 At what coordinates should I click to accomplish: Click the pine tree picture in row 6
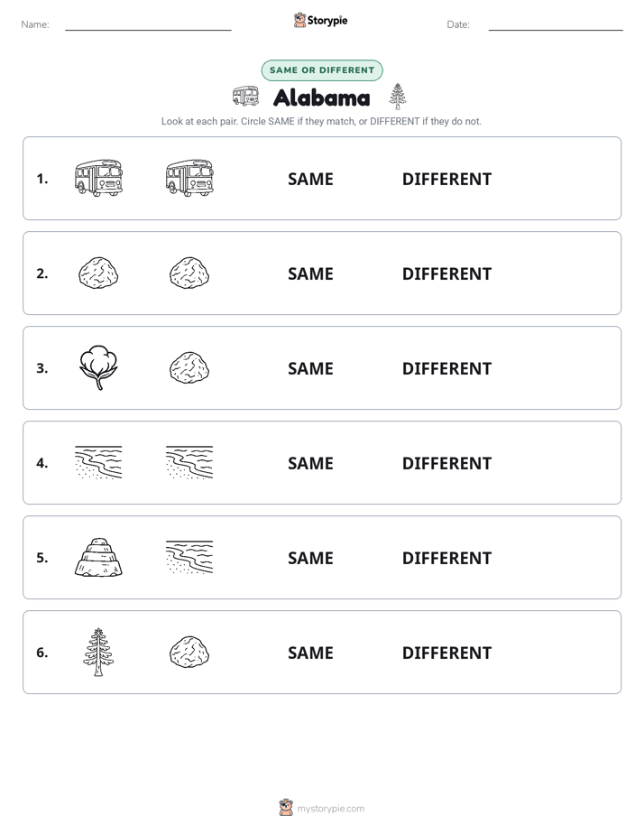click(98, 652)
